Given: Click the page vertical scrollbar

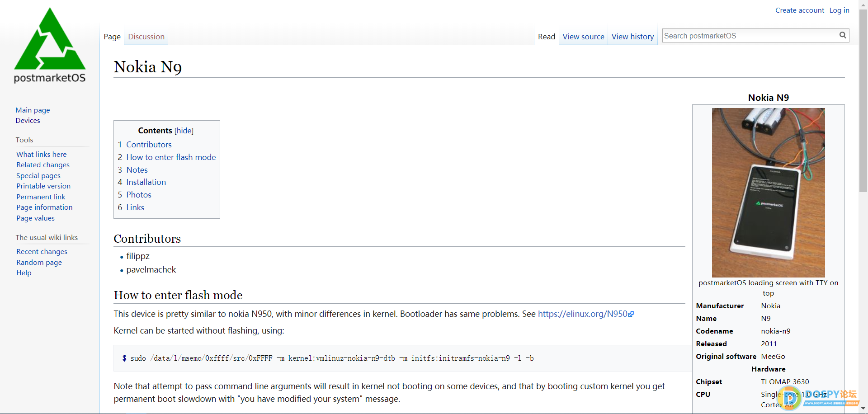Looking at the screenshot, I should tap(863, 102).
